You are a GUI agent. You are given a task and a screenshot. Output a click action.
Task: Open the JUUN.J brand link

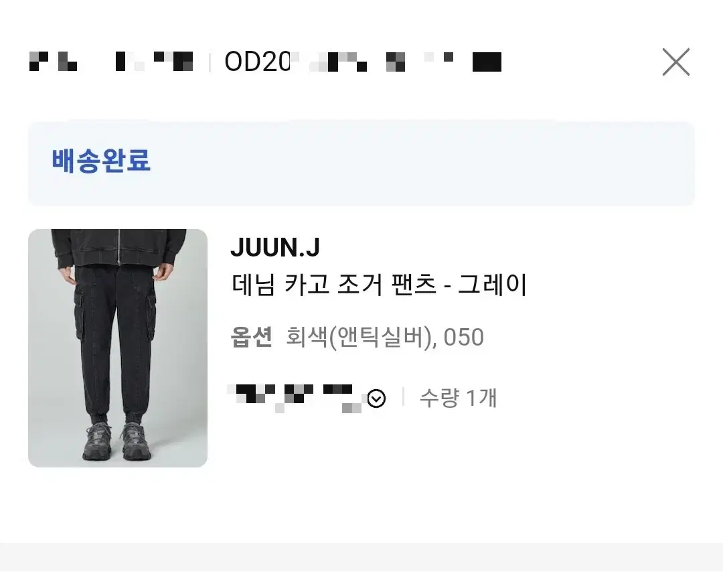click(275, 248)
